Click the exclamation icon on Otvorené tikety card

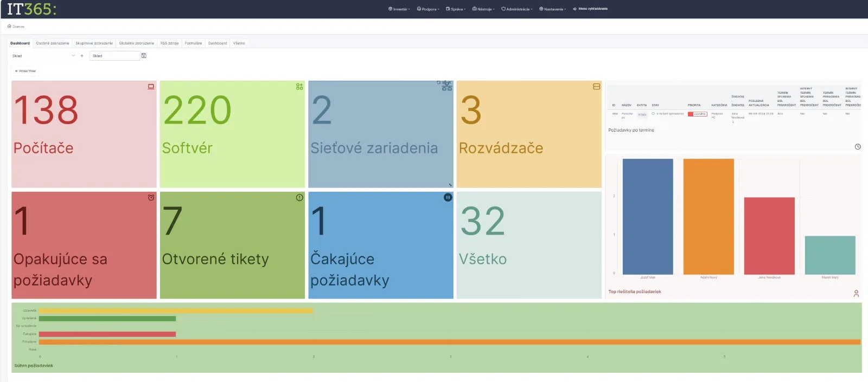(299, 198)
